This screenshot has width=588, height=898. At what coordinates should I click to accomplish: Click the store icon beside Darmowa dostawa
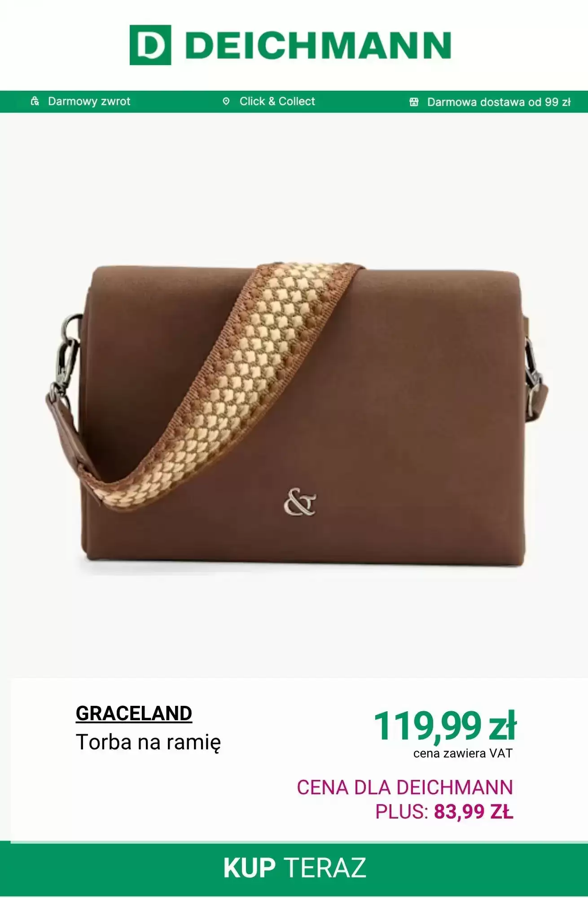click(x=414, y=102)
